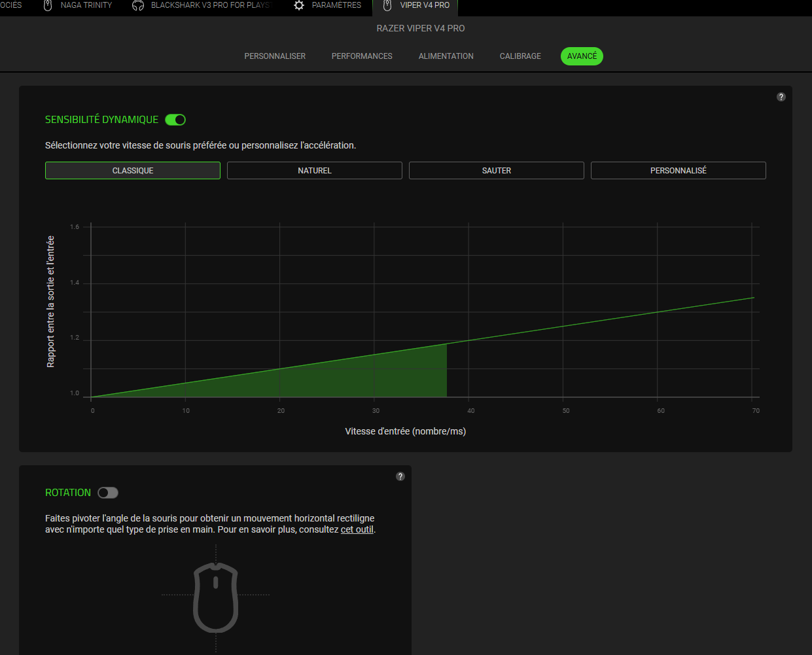Image resolution: width=812 pixels, height=655 pixels.
Task: Click the mouse rotation angle illustration
Action: point(216,597)
